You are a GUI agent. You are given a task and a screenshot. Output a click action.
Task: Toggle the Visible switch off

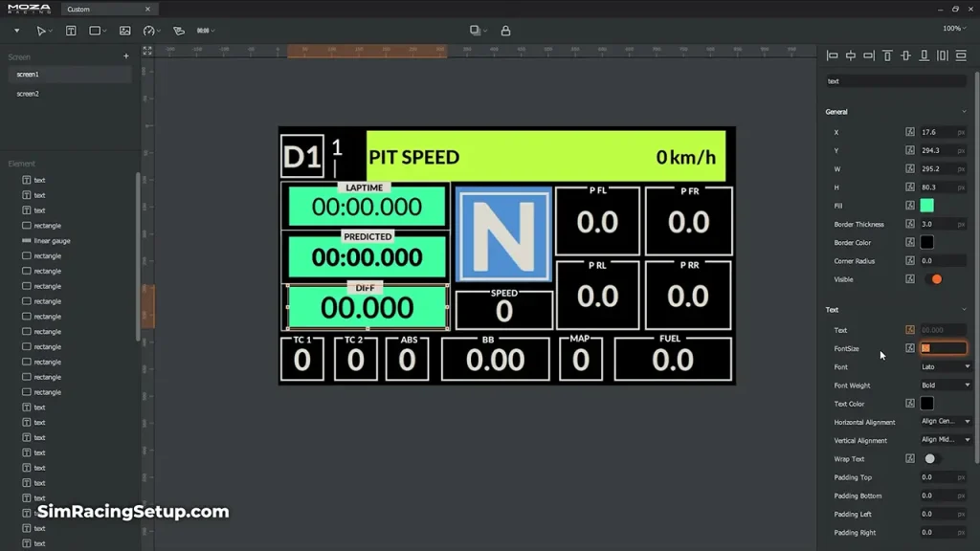pyautogui.click(x=933, y=279)
